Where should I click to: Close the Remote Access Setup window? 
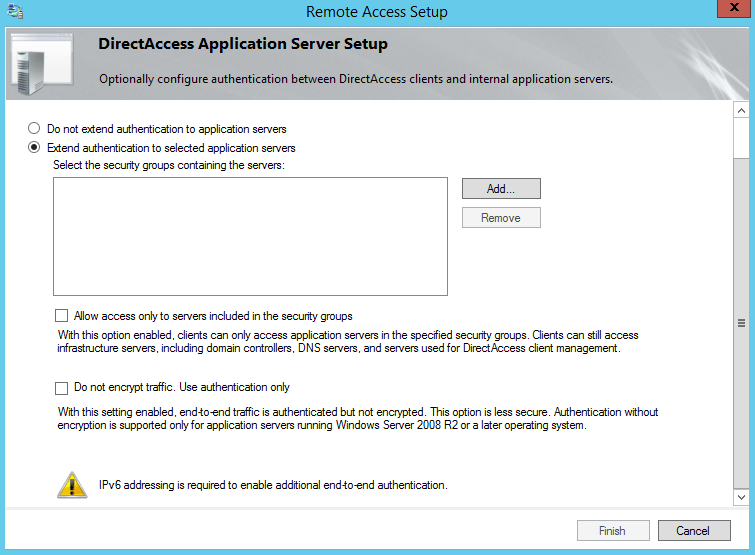733,8
